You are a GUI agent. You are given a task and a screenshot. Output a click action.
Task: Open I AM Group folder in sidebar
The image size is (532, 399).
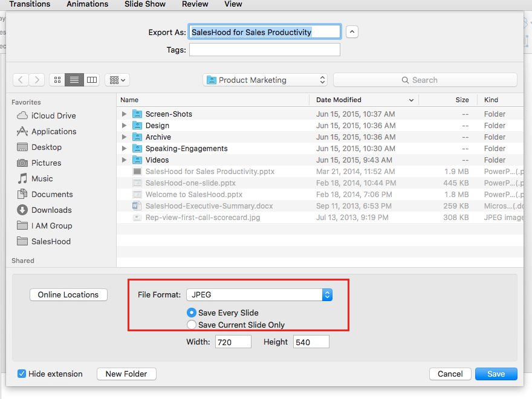click(x=45, y=225)
